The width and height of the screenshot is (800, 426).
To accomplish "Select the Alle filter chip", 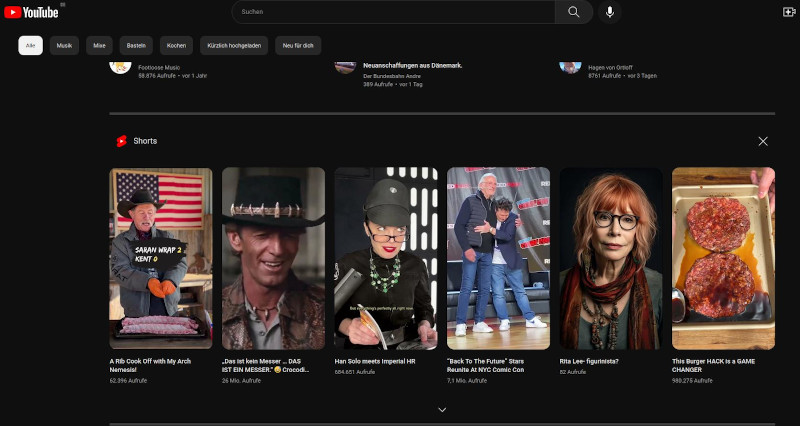I will coord(30,46).
